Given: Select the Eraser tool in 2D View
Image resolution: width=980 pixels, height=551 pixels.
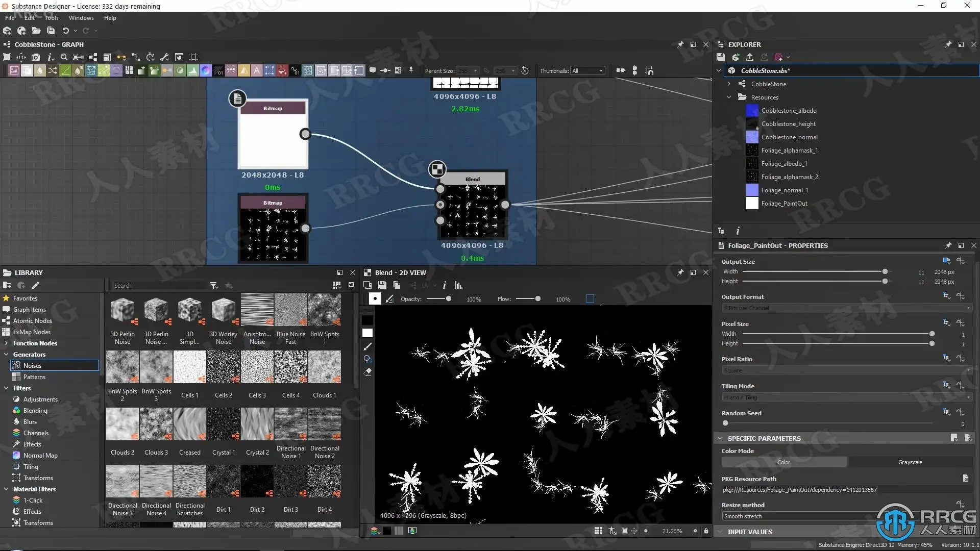Looking at the screenshot, I should pos(367,372).
